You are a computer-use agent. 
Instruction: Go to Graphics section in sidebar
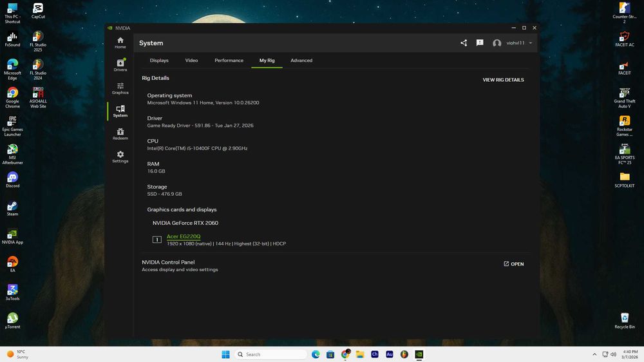click(x=120, y=88)
